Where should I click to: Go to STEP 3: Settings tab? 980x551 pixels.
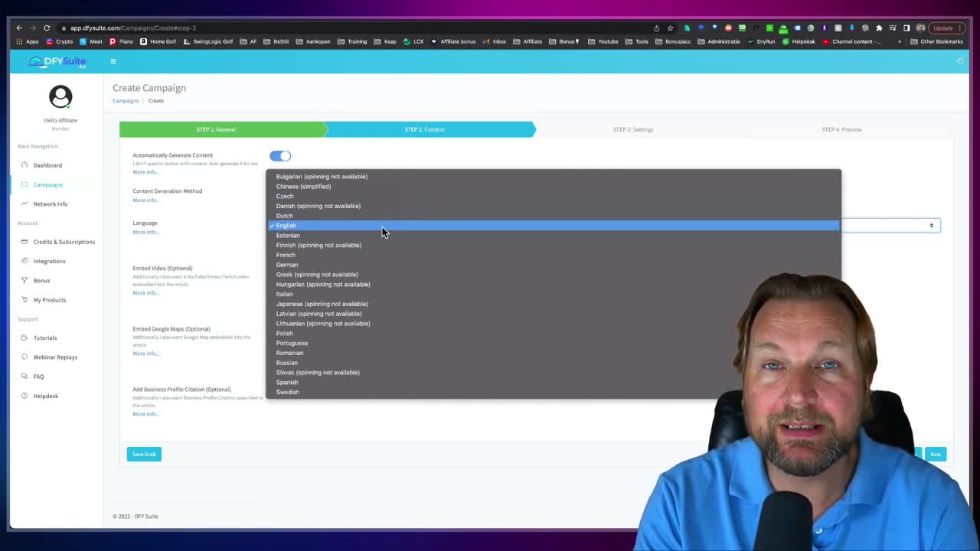coord(633,129)
